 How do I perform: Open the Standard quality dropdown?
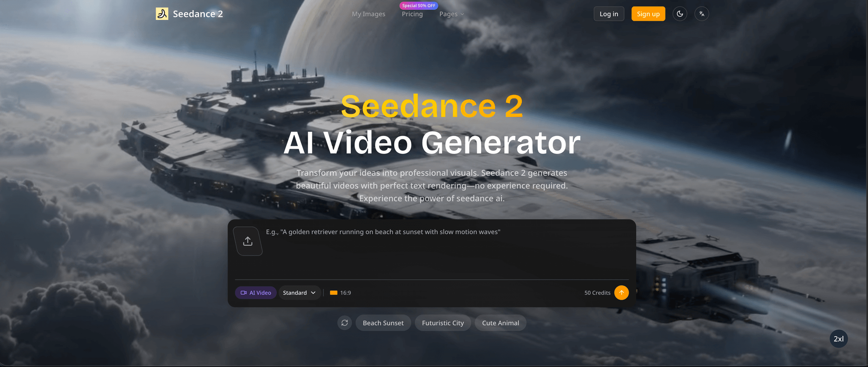(299, 293)
